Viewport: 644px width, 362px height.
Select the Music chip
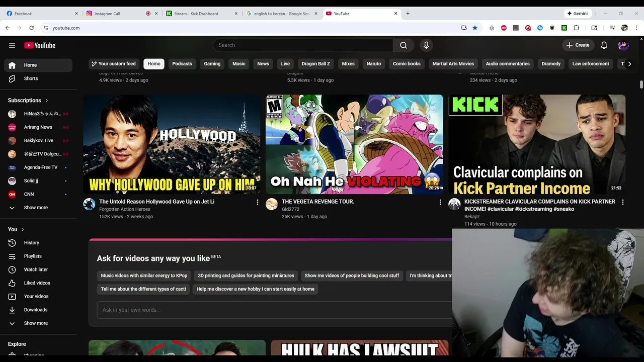[x=239, y=64]
